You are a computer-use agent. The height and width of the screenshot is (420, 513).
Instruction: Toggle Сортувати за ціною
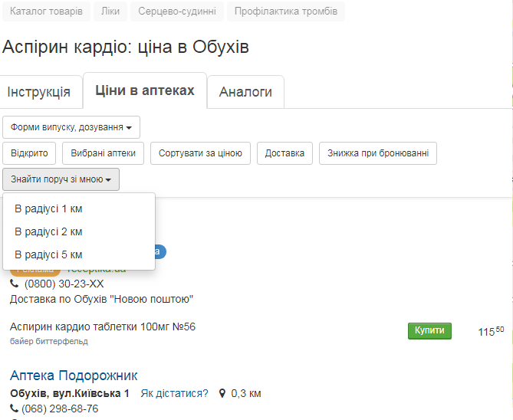pyautogui.click(x=200, y=153)
